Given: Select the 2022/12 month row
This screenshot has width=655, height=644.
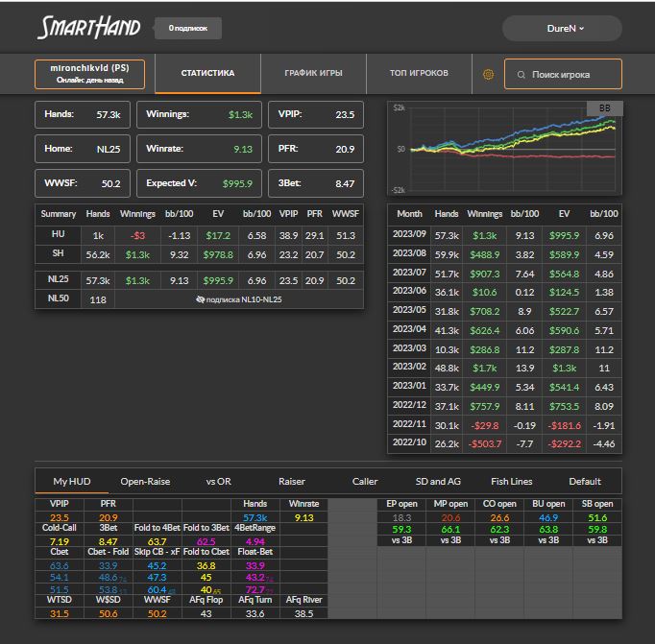Looking at the screenshot, I should (504, 406).
